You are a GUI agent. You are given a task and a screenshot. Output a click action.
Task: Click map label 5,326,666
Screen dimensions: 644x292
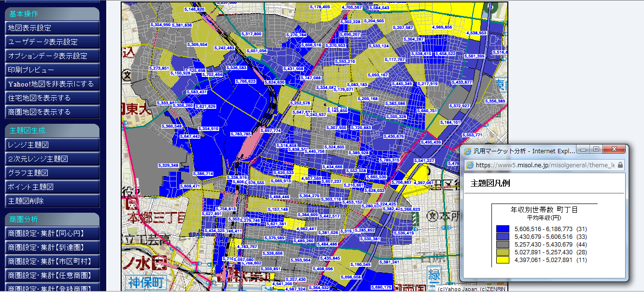(x=272, y=253)
